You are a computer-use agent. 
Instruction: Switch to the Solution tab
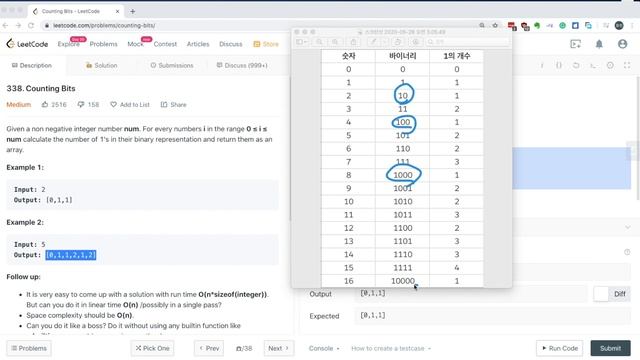(101, 65)
